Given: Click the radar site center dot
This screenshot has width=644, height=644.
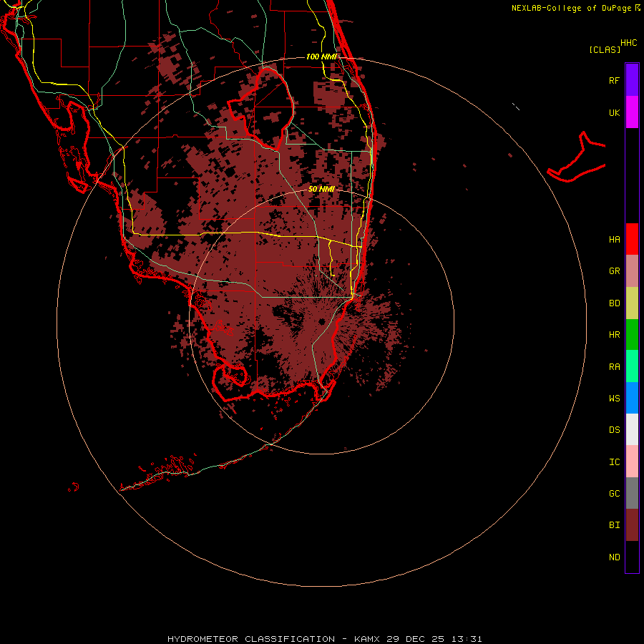Looking at the screenshot, I should click(321, 321).
